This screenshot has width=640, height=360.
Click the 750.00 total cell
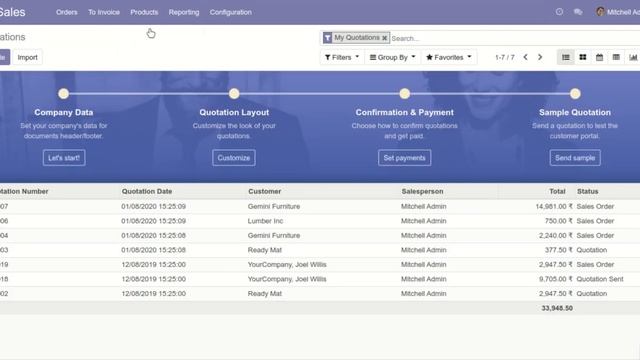(559, 221)
